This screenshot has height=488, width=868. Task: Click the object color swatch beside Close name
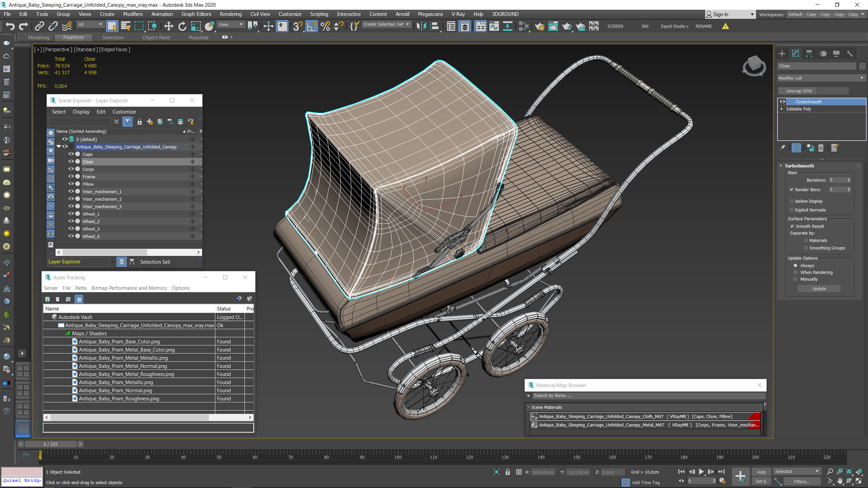coord(862,66)
